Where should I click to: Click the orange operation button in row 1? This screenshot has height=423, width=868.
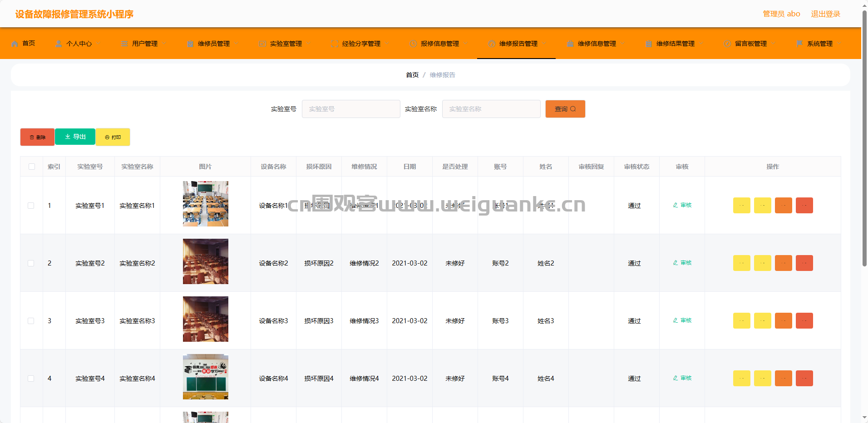[x=784, y=206]
